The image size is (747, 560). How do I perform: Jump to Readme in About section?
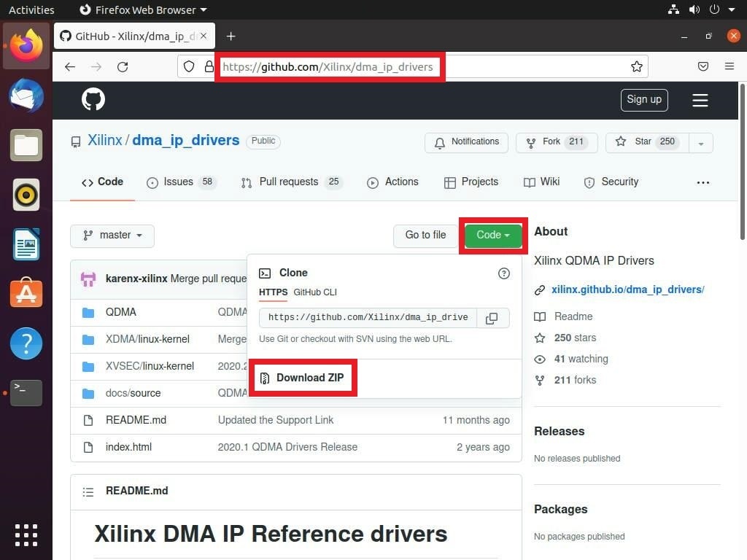[x=573, y=316]
